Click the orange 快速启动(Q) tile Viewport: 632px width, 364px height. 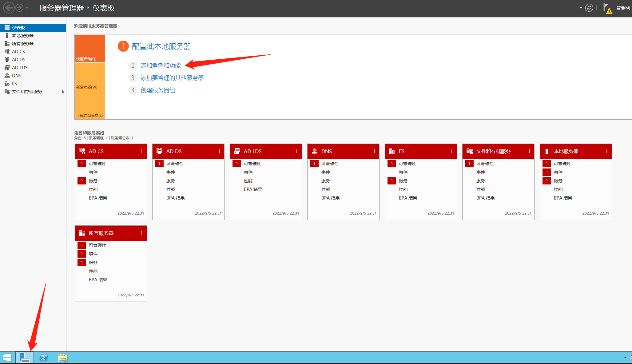point(90,49)
